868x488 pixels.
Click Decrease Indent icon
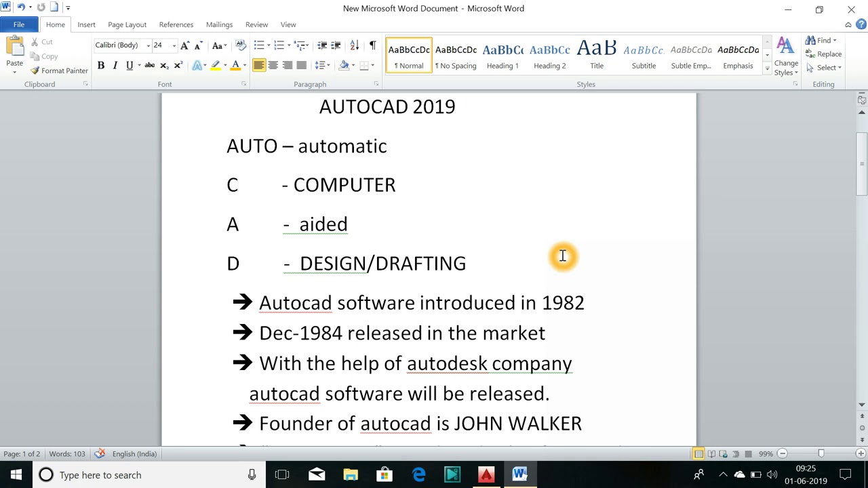tap(322, 45)
